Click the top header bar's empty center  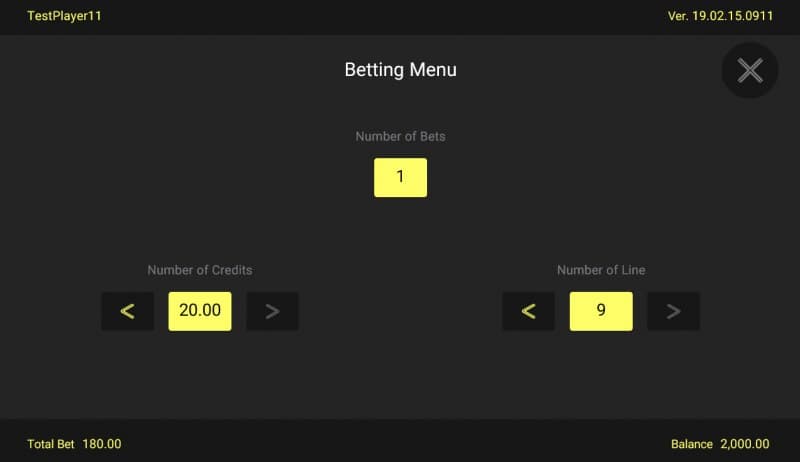[400, 17]
